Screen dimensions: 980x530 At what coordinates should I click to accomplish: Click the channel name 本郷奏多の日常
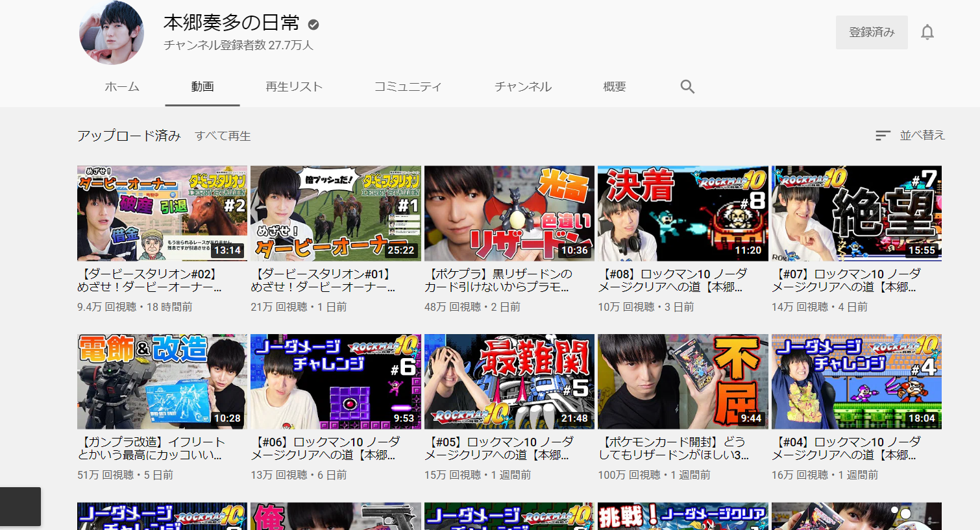(232, 23)
